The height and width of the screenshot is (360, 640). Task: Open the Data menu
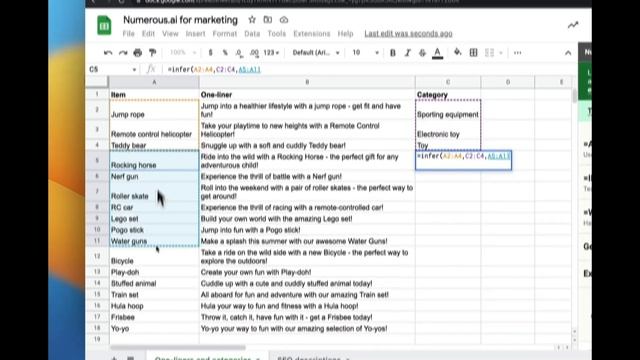coord(252,33)
